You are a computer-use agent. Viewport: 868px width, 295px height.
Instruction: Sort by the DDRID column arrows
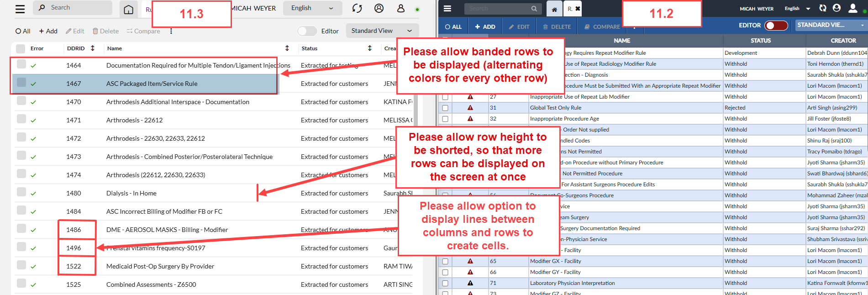(x=93, y=48)
